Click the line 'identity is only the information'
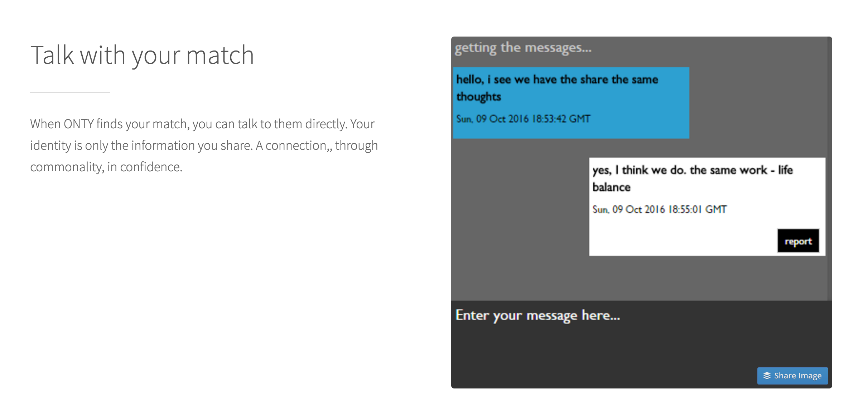 point(204,145)
